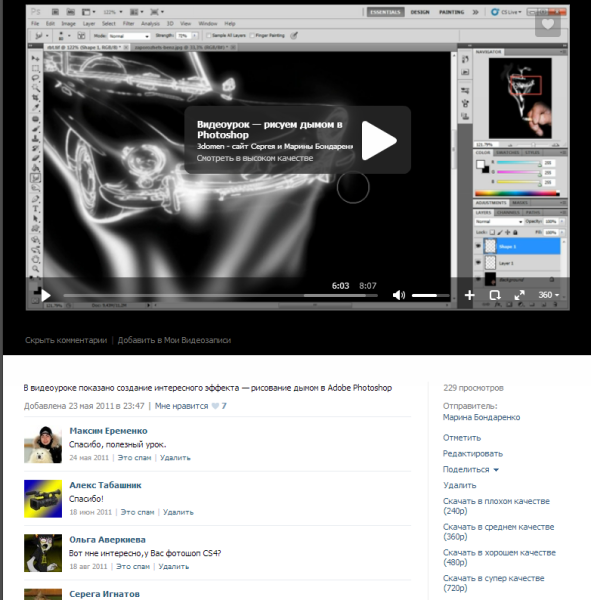Image resolution: width=591 pixels, height=600 pixels.
Task: Mark Алекс Табашник's comment as spam
Action: [137, 512]
